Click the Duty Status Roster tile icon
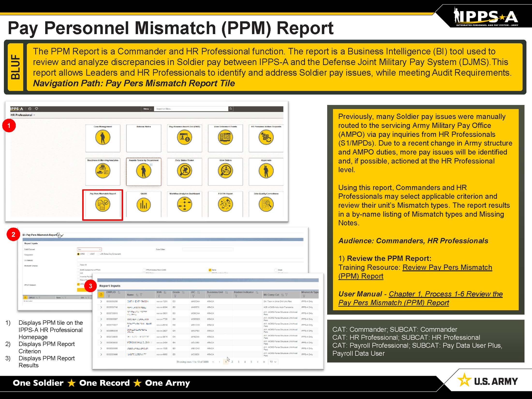 (x=184, y=171)
